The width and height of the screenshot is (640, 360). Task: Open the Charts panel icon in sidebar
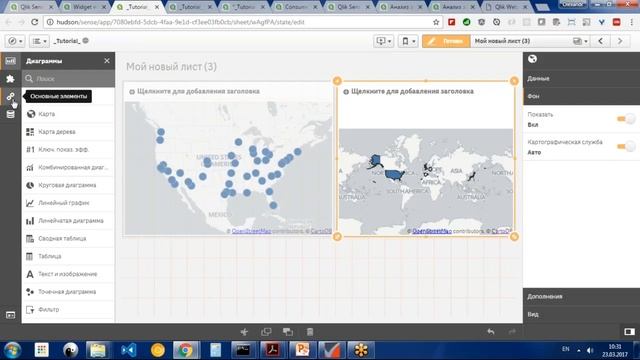(x=10, y=61)
